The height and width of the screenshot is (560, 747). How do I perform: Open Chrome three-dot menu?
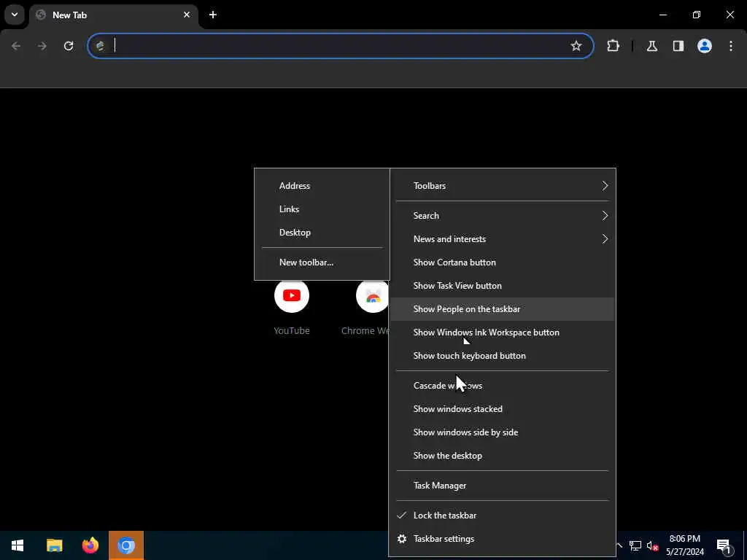click(x=731, y=46)
